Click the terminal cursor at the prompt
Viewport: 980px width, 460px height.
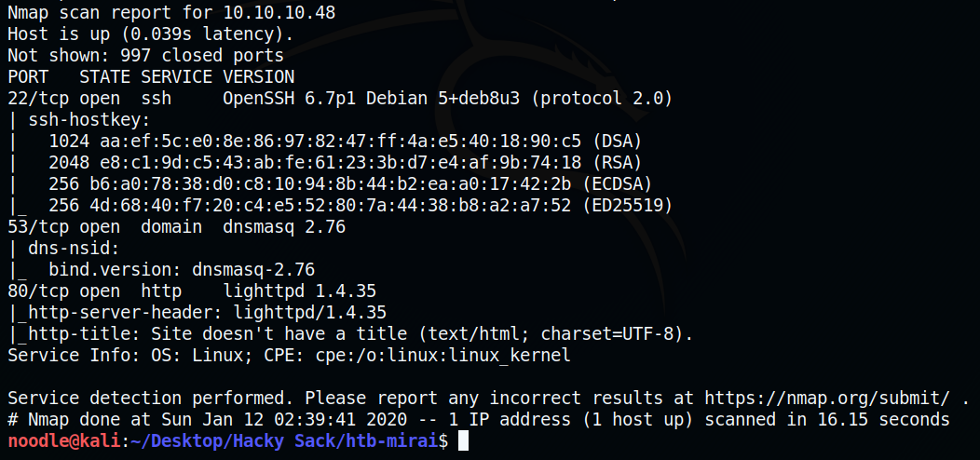(464, 441)
